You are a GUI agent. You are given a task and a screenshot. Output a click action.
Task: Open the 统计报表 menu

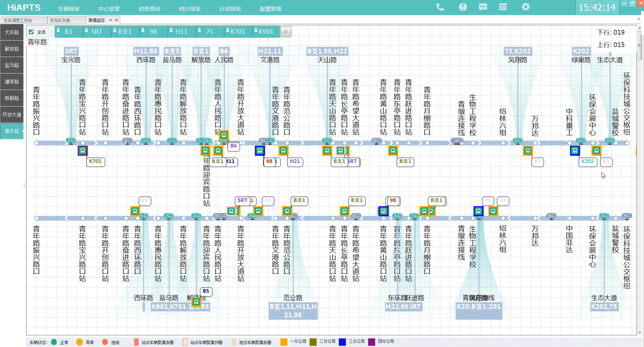[190, 9]
